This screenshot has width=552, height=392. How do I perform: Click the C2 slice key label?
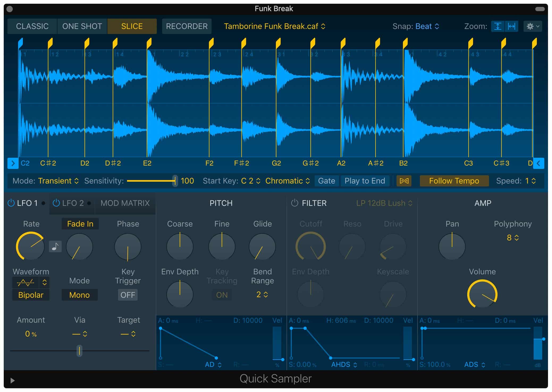coord(25,163)
